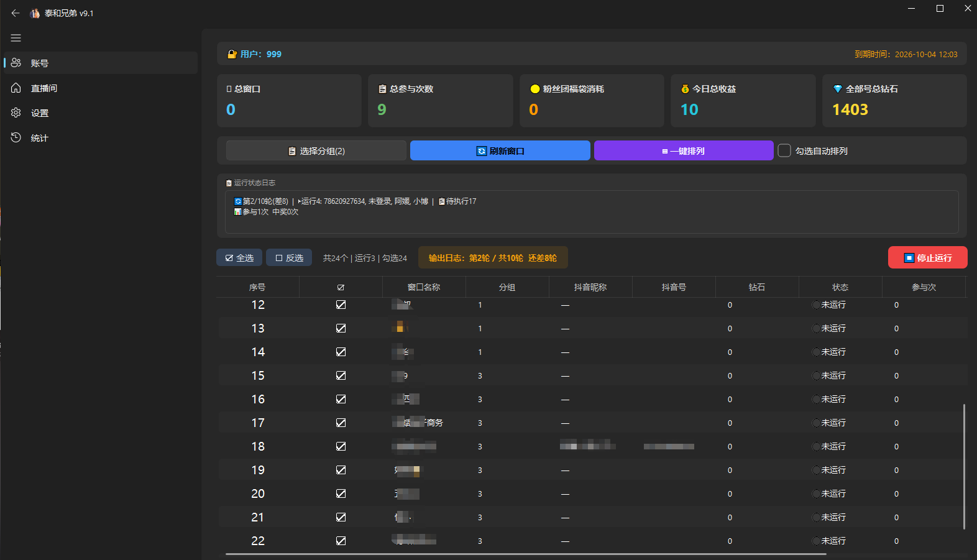Click the diamond icon on 全部号总钻石 card
977x560 pixels.
click(838, 89)
